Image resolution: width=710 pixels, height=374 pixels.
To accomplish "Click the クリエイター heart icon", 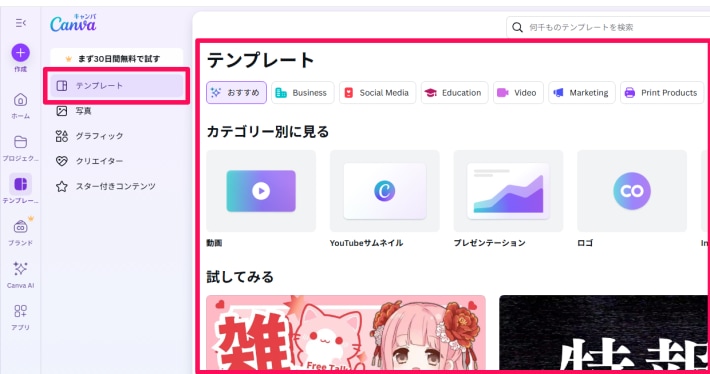I will coord(62,161).
